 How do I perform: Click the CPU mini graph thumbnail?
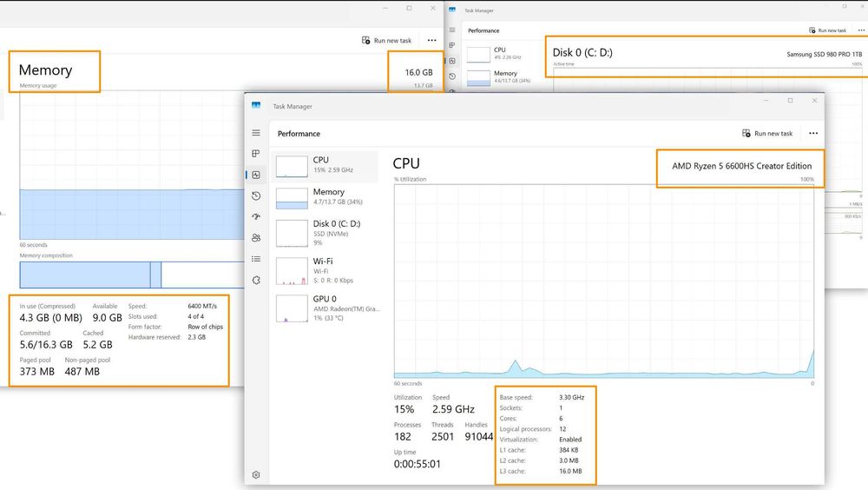[292, 166]
